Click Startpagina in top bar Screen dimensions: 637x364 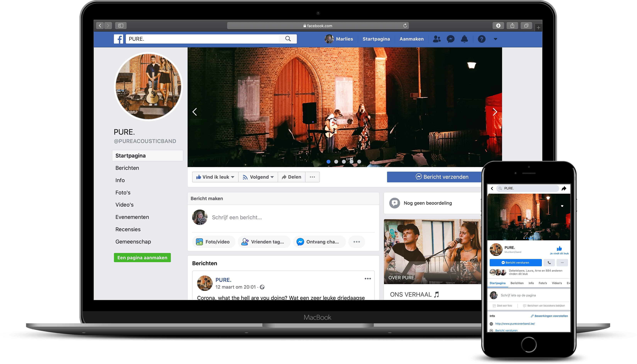click(x=376, y=39)
